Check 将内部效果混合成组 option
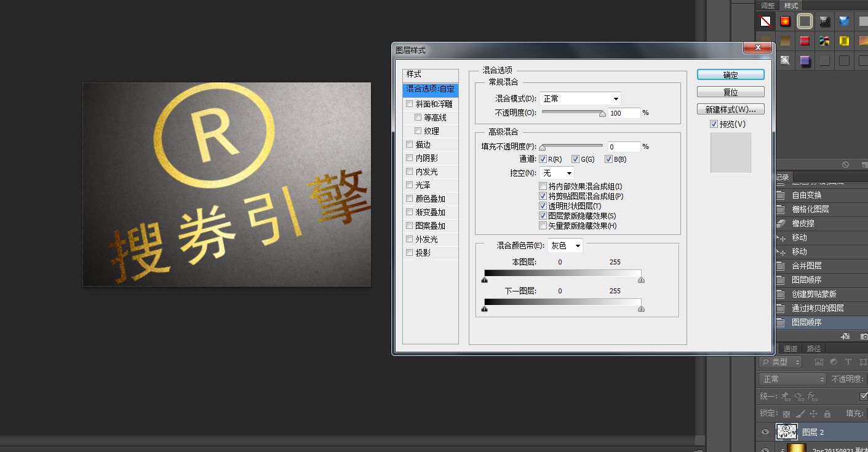This screenshot has width=868, height=452. click(x=543, y=186)
